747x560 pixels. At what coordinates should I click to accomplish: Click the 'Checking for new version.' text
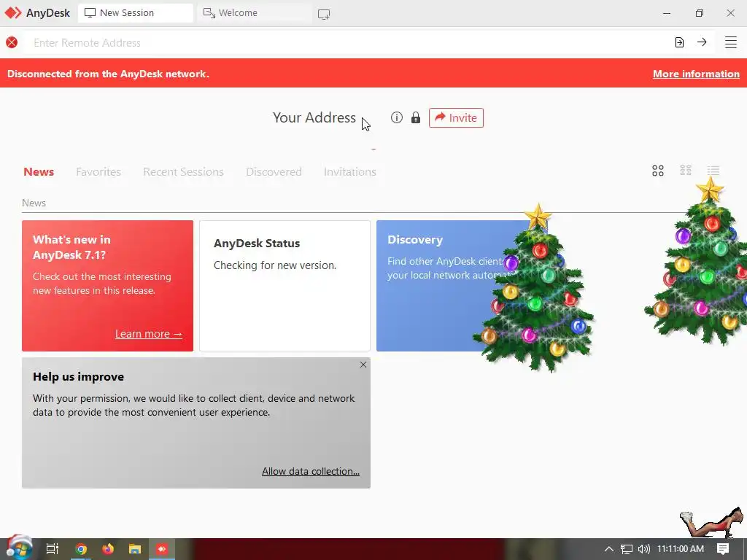(275, 265)
